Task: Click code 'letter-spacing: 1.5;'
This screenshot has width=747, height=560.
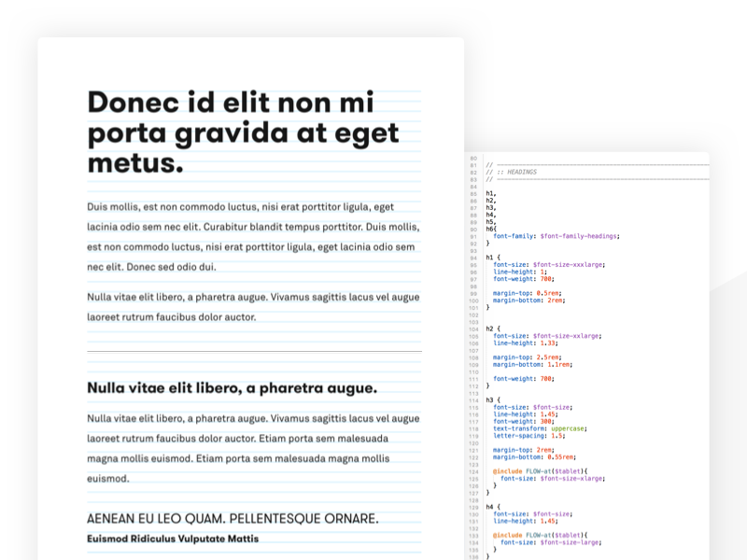Action: (x=529, y=436)
